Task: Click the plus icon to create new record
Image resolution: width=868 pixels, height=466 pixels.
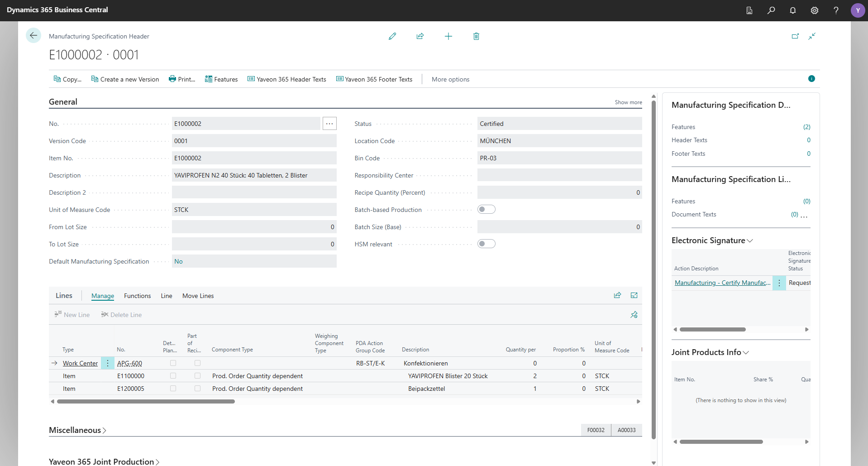Action: click(448, 36)
